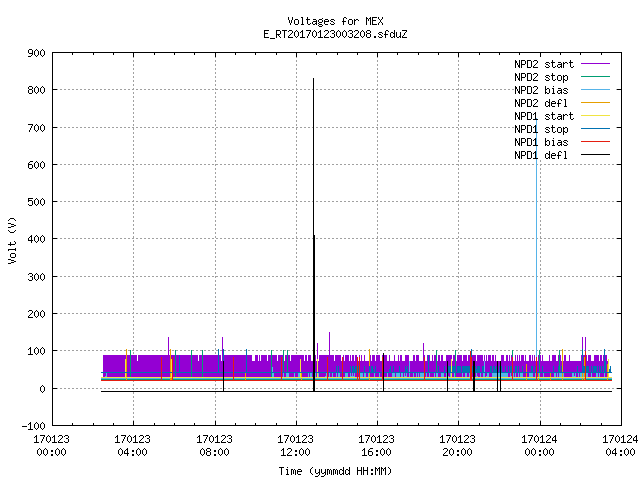Click the '170124 00:00' time axis label
Image resolution: width=640 pixels, height=480 pixels.
tap(539, 446)
